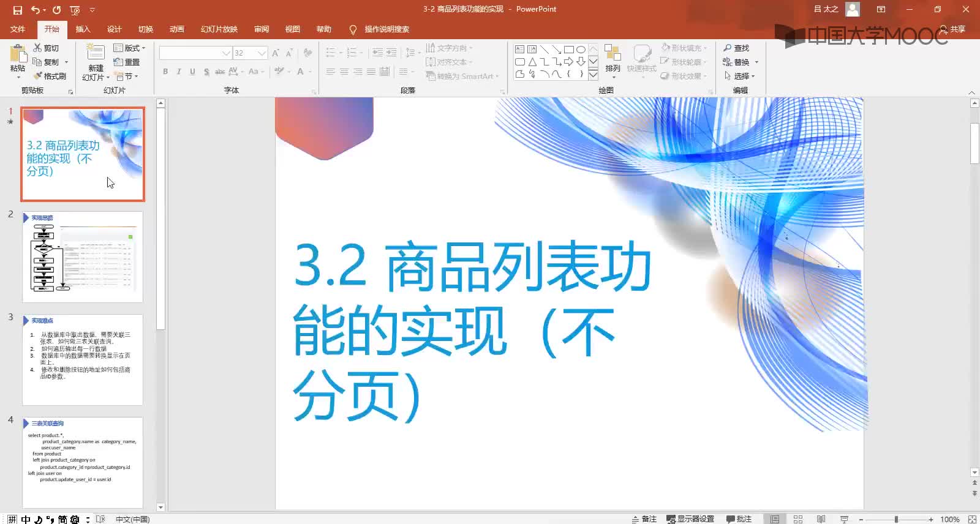Toggle left text alignment
Image resolution: width=980 pixels, height=524 pixels.
coord(331,72)
